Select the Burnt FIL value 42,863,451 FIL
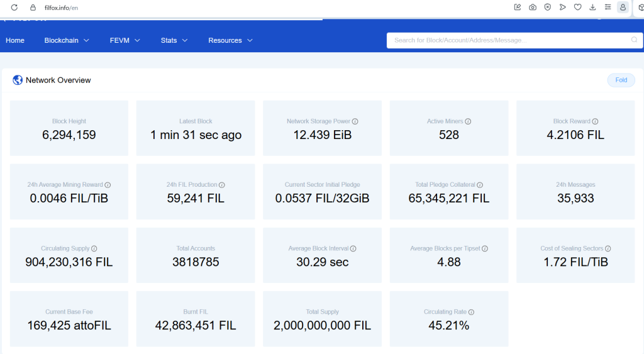 coord(196,326)
